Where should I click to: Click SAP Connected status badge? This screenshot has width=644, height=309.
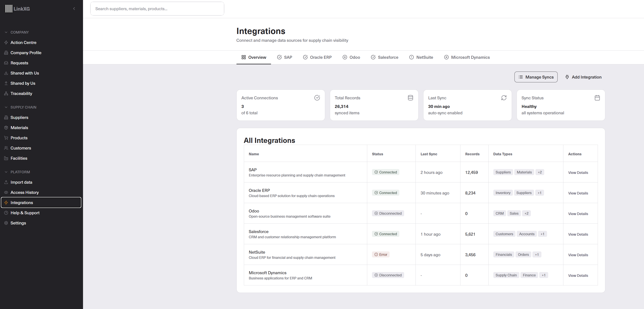tap(386, 172)
